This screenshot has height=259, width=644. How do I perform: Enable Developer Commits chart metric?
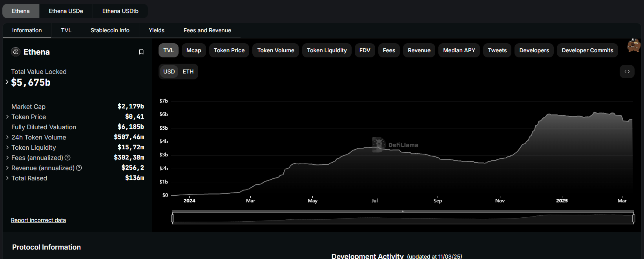tap(587, 50)
